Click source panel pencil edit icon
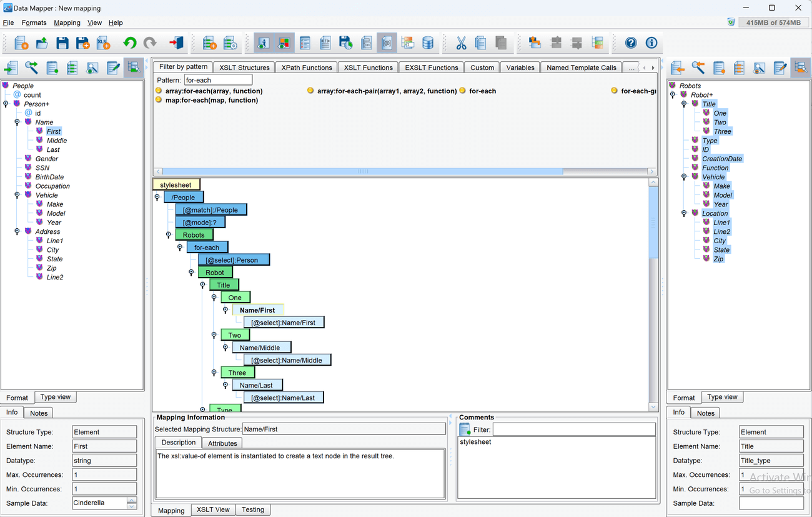812x517 pixels. (113, 68)
